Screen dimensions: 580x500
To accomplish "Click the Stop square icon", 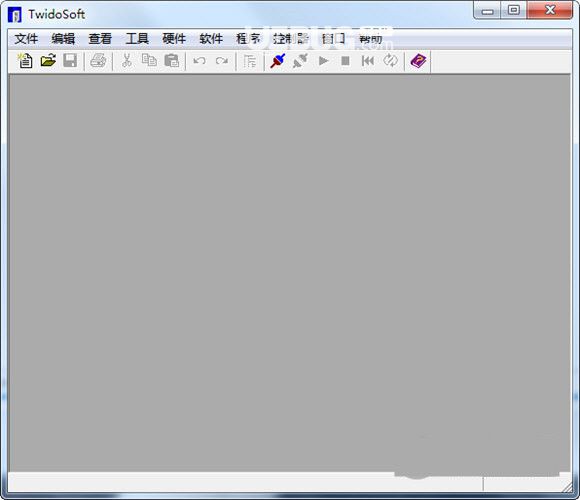I will click(x=345, y=61).
